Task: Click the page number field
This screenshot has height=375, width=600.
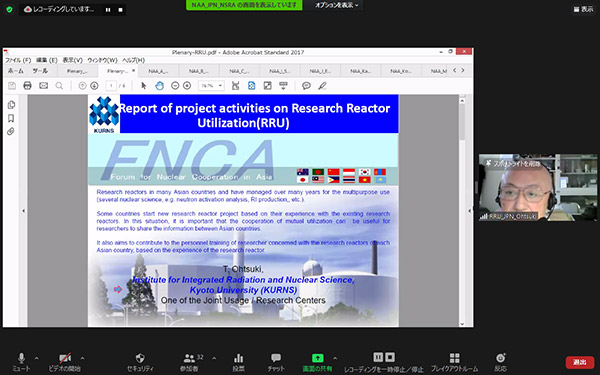Action: [x=111, y=86]
